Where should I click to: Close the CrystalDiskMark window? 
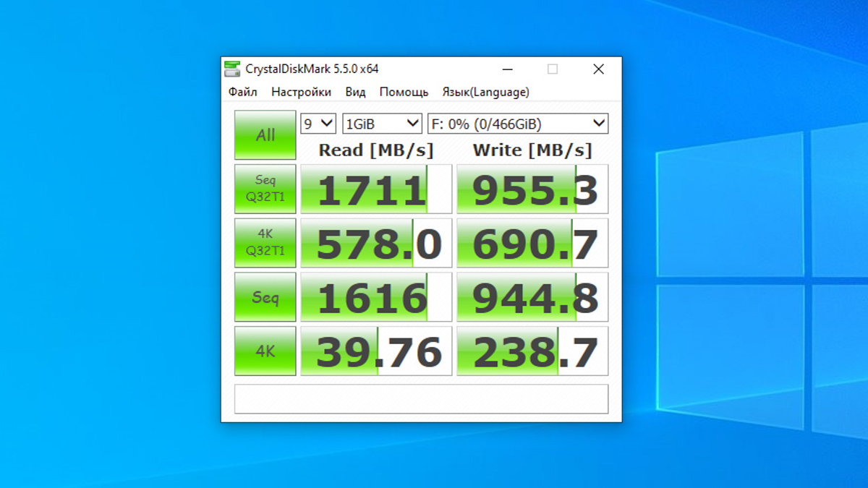pyautogui.click(x=598, y=69)
